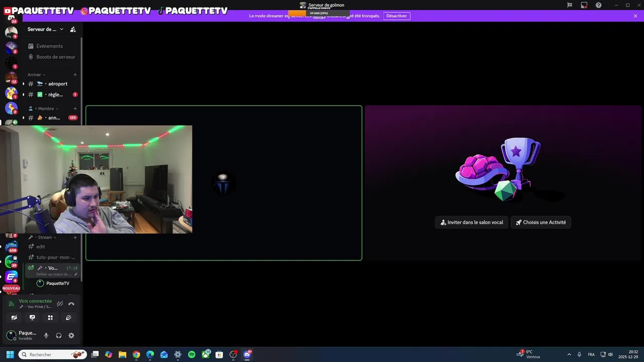The image size is (644, 362).
Task: Open the weather widget showing 0°C Venteux
Action: pyautogui.click(x=529, y=354)
